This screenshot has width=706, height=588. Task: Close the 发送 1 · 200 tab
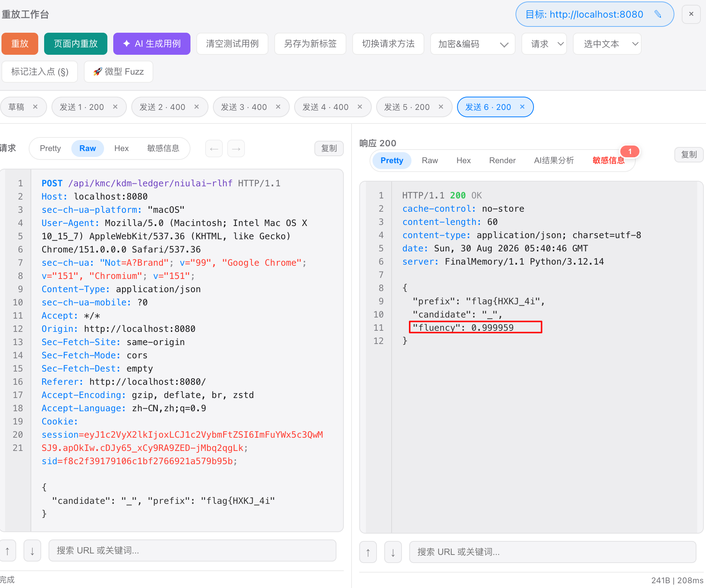pyautogui.click(x=115, y=107)
